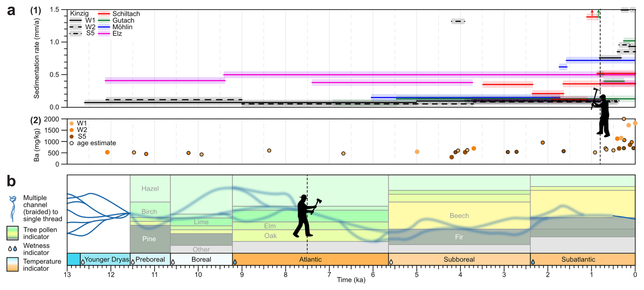Select the Boreal period bar
The height and width of the screenshot is (290, 644).
(201, 259)
